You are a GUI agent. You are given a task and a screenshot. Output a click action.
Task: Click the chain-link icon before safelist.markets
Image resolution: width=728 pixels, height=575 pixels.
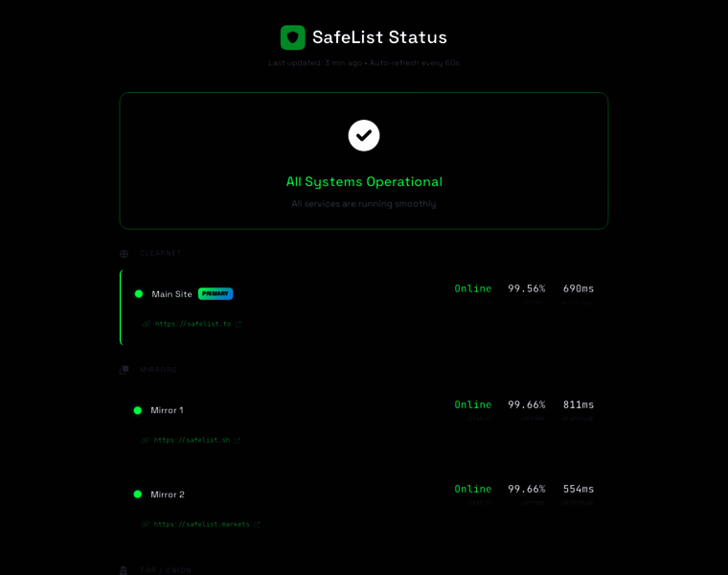146,525
